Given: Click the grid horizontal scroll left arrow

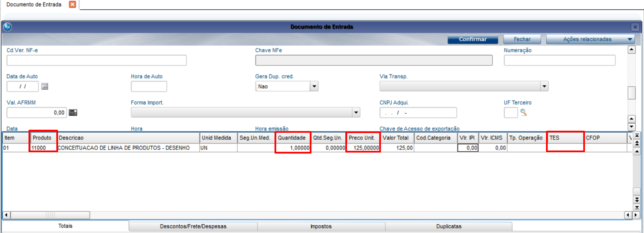Looking at the screenshot, I should pyautogui.click(x=6, y=215).
